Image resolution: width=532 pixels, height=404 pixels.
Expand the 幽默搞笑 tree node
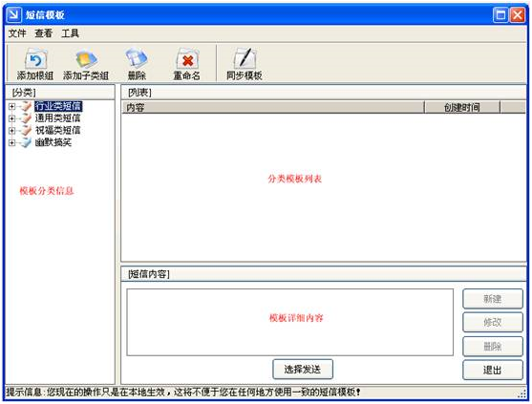[11, 142]
